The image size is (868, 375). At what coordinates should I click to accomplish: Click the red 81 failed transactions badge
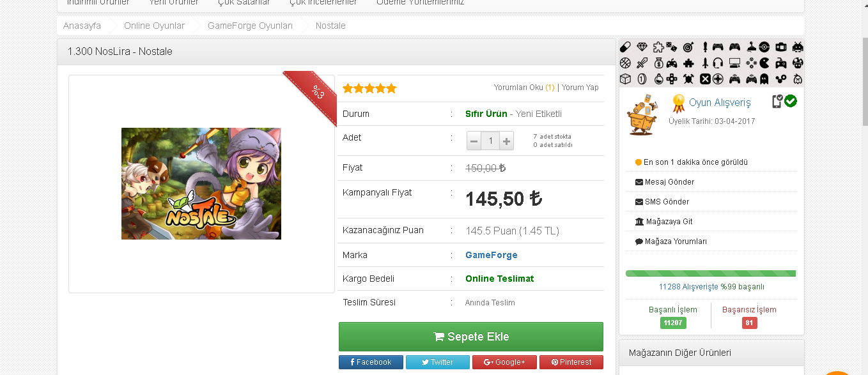750,323
